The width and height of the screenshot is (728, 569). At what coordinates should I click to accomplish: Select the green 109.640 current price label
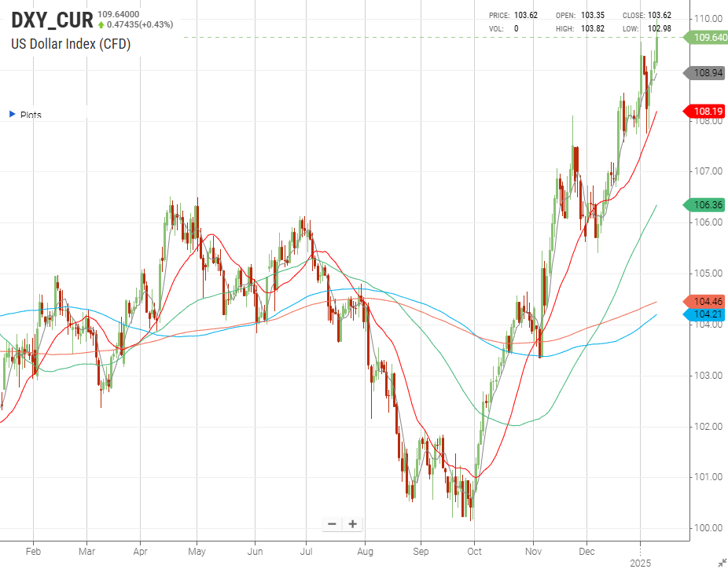point(707,37)
